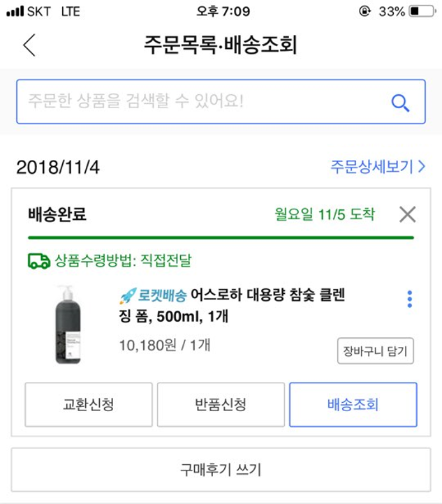Select 교환신청 exchange request button

[x=89, y=405]
